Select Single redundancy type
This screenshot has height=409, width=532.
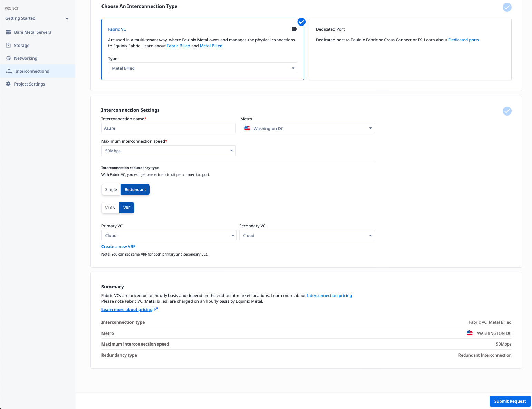[x=111, y=190]
